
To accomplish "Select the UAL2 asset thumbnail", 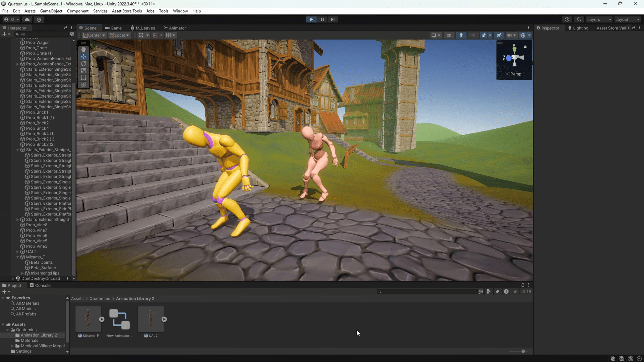I will pos(151,319).
